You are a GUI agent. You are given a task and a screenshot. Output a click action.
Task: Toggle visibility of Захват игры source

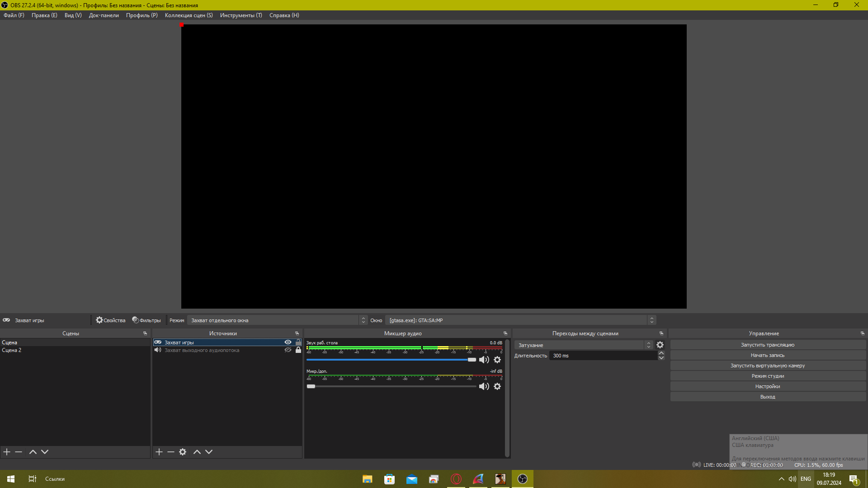pyautogui.click(x=288, y=342)
